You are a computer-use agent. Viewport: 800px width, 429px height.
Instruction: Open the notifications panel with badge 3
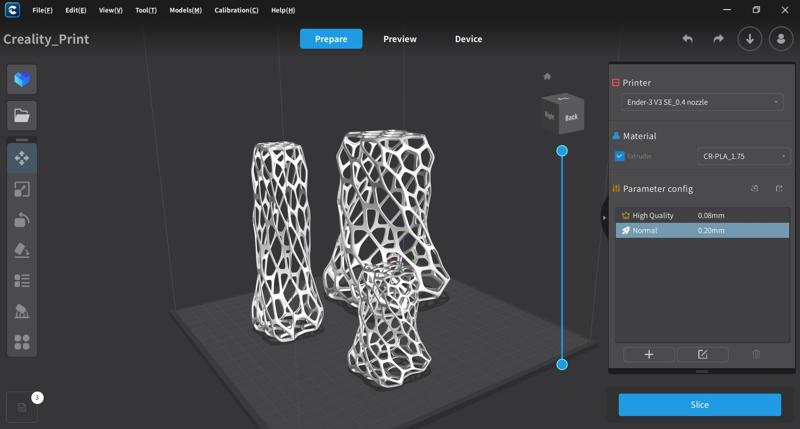(x=22, y=407)
